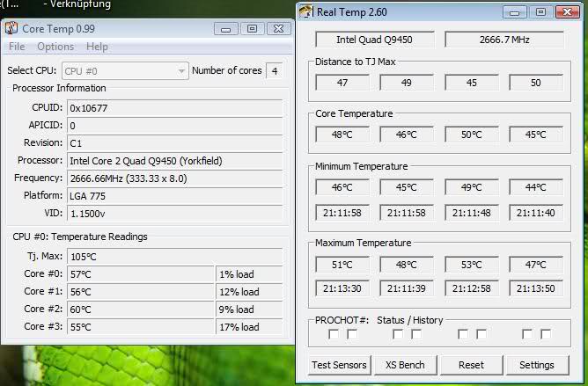Expand the Select CPU dropdown
This screenshot has width=588, height=386.
coord(181,70)
